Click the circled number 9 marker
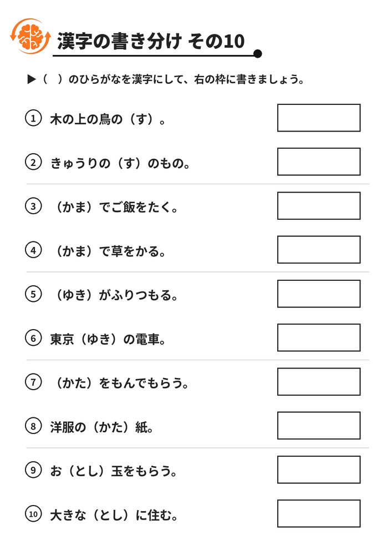This screenshot has width=392, height=555. 33,470
